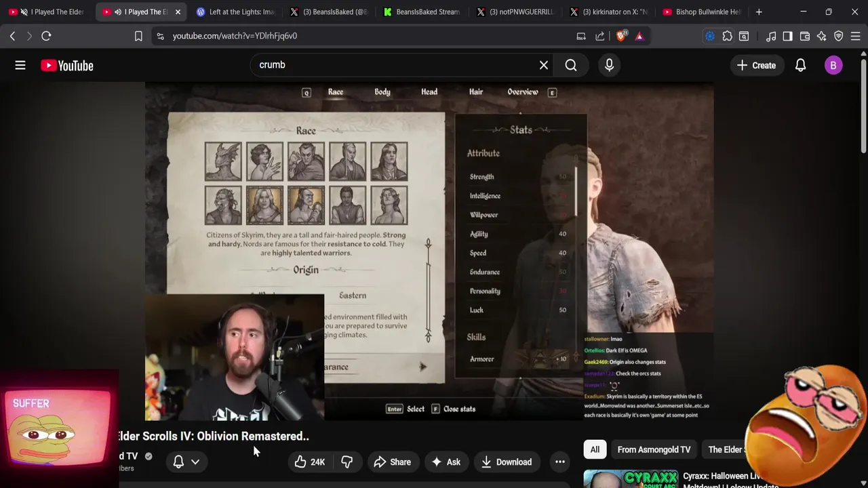The width and height of the screenshot is (868, 488).
Task: Select the All filter chip
Action: pos(595,449)
